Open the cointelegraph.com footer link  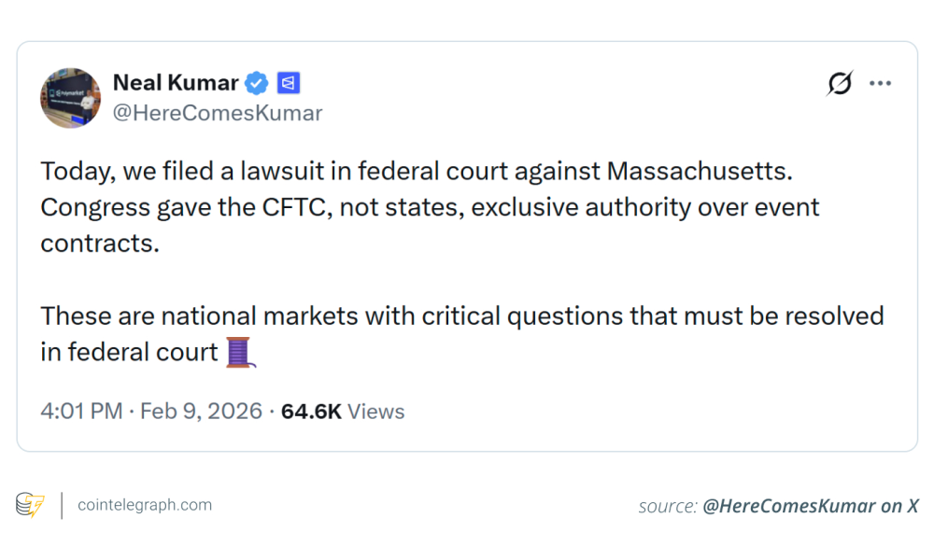[x=145, y=505]
